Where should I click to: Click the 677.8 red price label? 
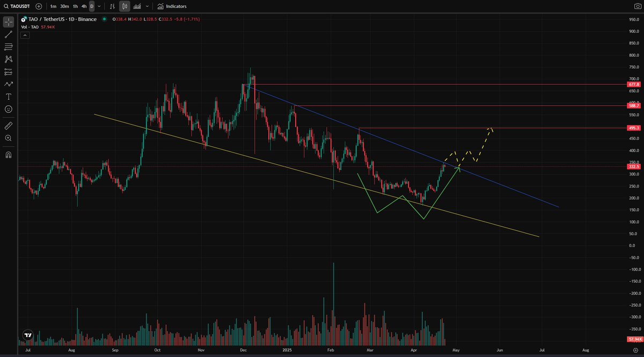(634, 84)
